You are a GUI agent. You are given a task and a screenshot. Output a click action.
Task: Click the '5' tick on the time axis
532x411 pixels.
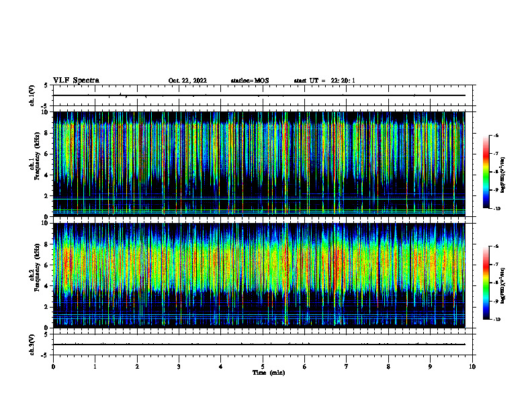(263, 367)
